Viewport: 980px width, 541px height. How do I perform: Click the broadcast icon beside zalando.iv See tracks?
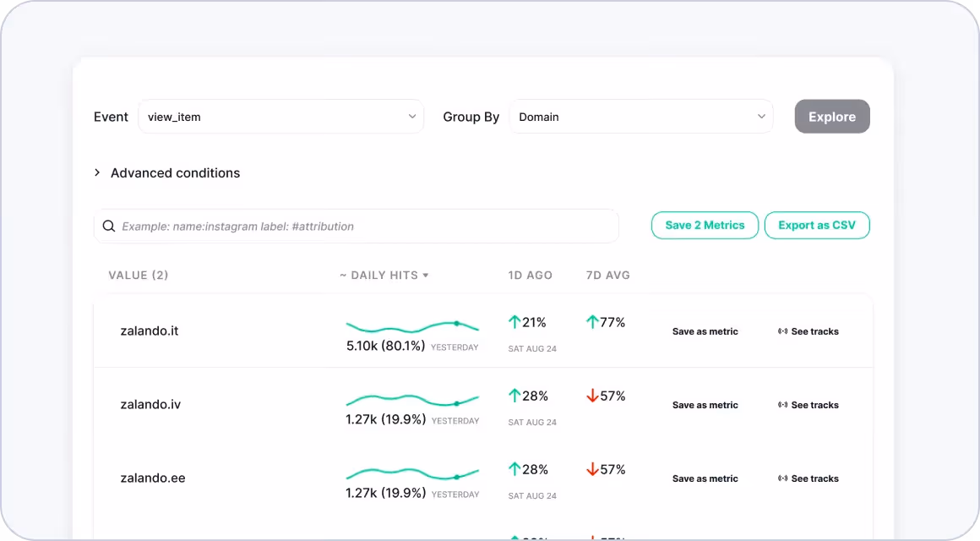point(782,405)
